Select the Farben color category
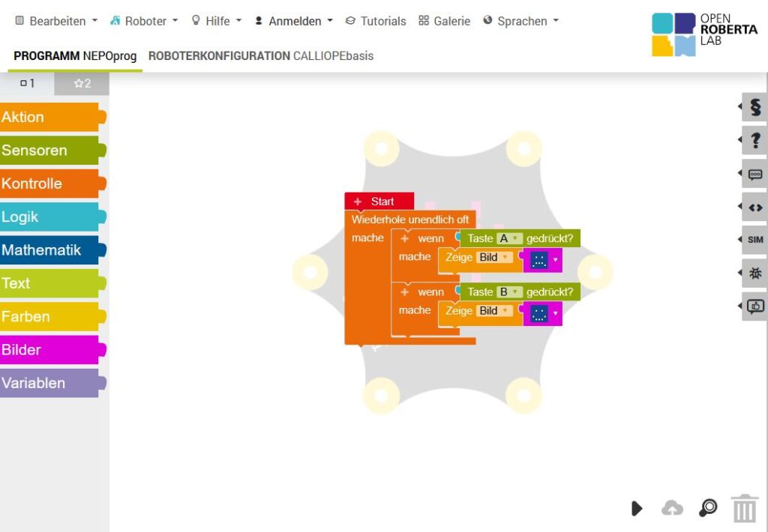768x532 pixels. pos(49,316)
